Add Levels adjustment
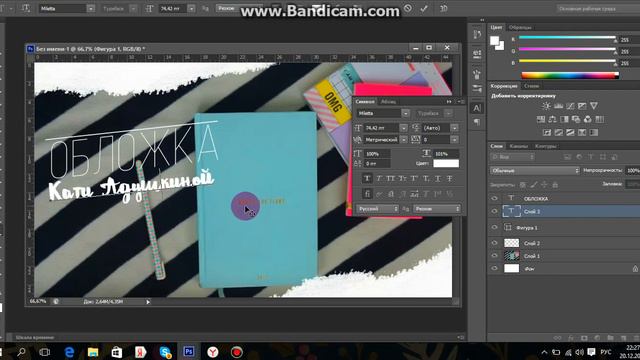 click(558, 106)
